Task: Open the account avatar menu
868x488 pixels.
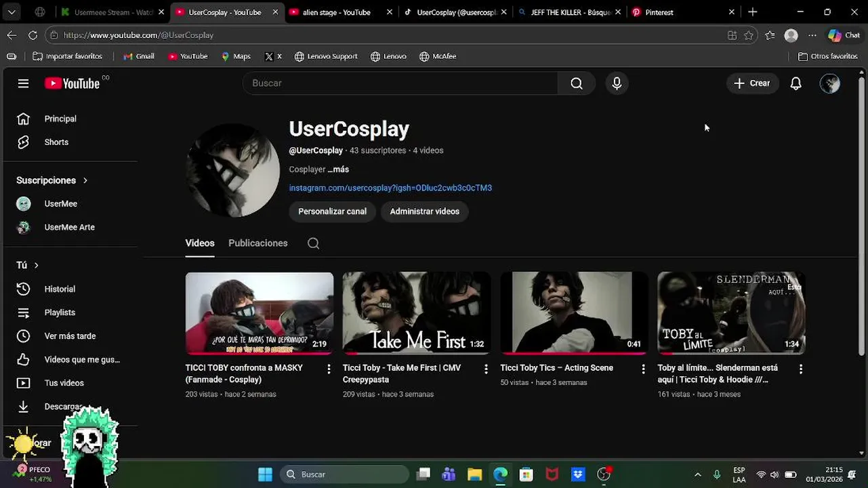Action: pos(830,83)
